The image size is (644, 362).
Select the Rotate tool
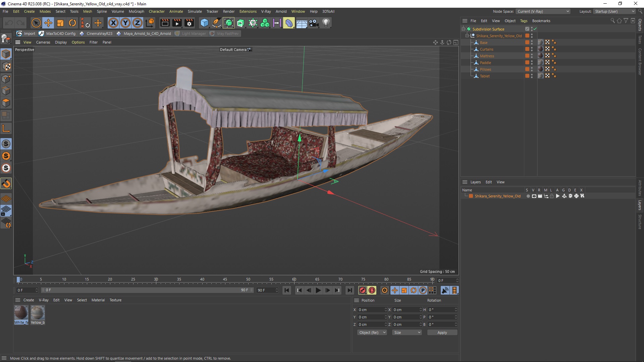click(72, 23)
